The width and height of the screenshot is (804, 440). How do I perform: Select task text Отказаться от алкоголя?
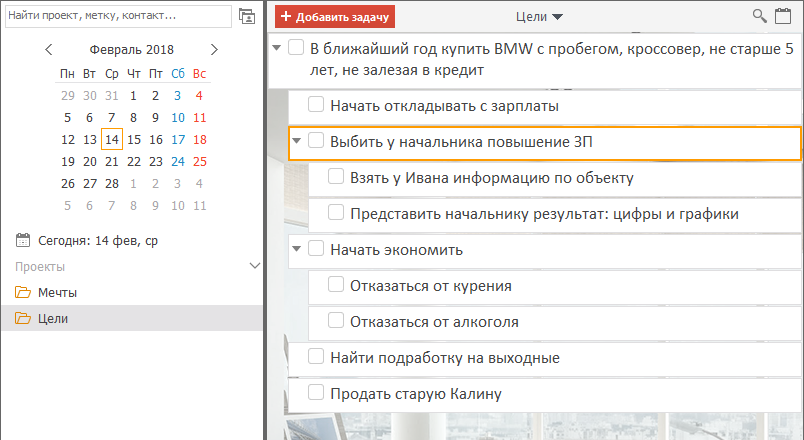coord(434,322)
